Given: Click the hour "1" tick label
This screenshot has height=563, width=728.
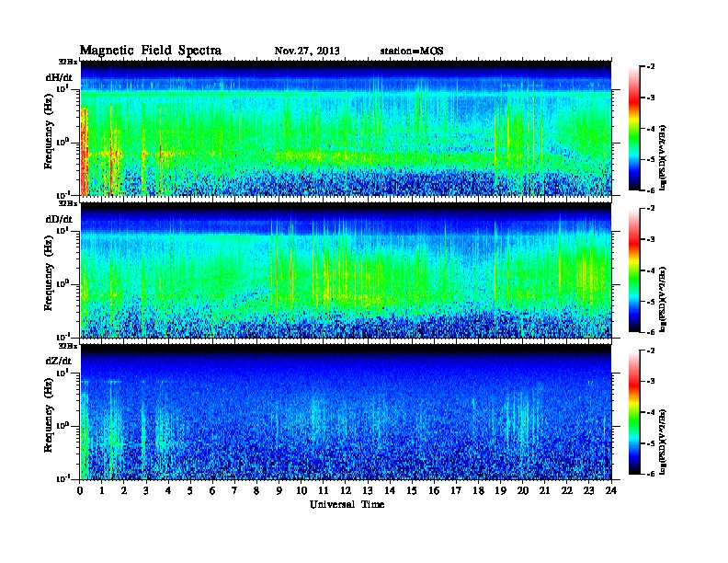Looking at the screenshot, I should (x=102, y=491).
